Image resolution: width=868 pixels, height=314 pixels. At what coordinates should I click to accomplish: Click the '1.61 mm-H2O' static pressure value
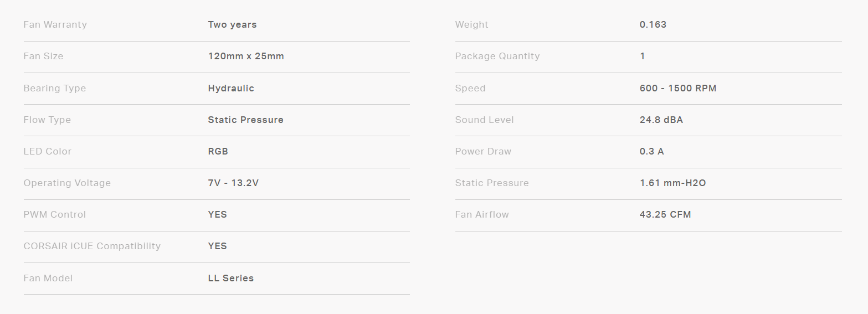[x=672, y=183]
